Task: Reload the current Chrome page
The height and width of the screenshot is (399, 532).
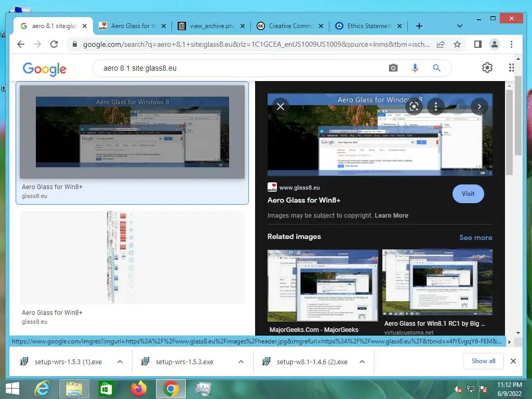Action: click(54, 44)
